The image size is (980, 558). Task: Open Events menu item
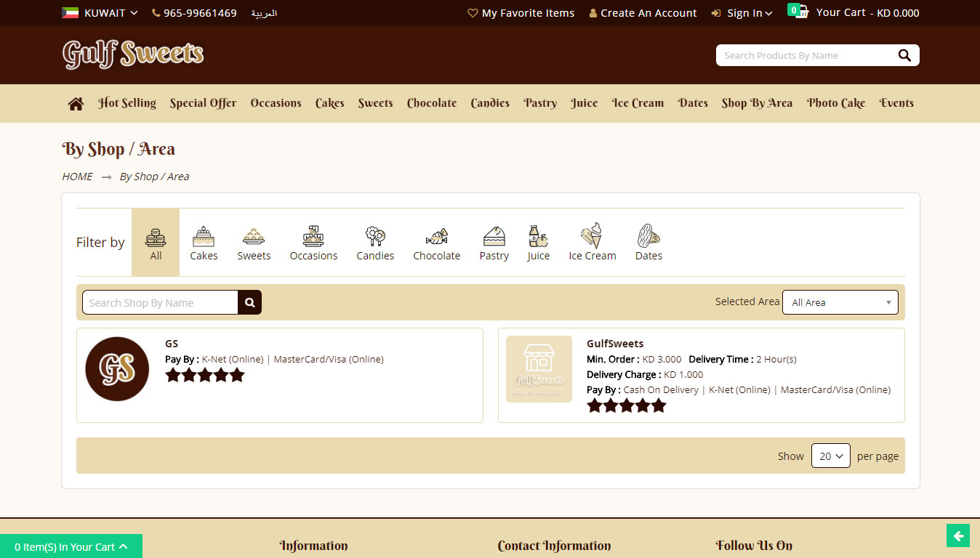(896, 103)
